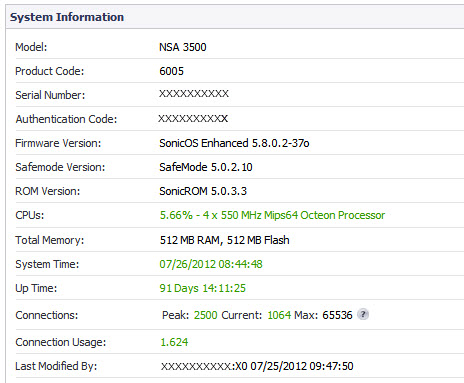Click the Total Memory: label
The image size is (464, 383).
[50, 240]
